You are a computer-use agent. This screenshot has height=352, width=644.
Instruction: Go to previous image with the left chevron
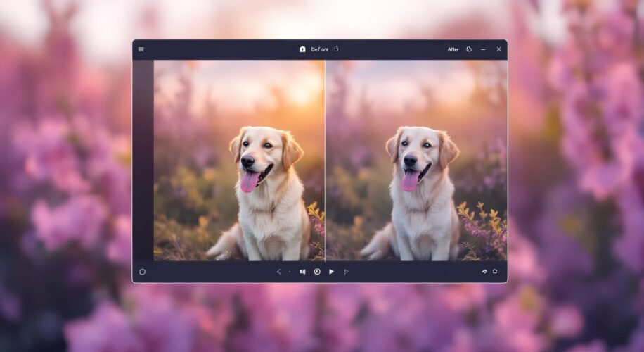click(278, 272)
